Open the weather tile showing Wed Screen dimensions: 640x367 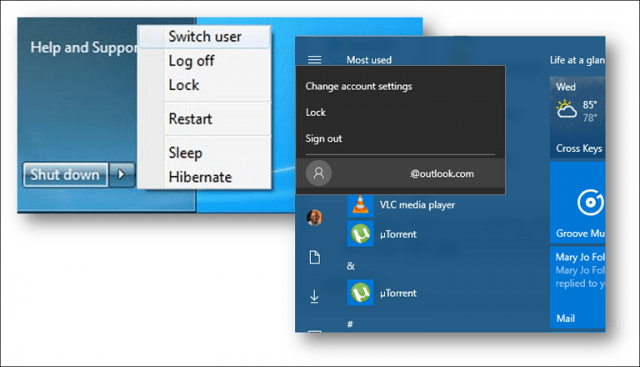coord(578,117)
